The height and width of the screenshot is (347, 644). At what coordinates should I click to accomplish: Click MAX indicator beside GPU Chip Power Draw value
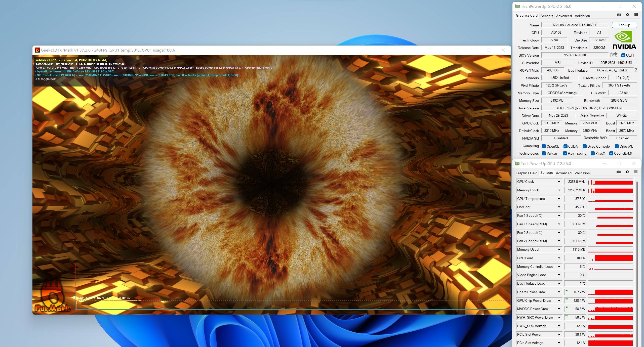(567, 299)
